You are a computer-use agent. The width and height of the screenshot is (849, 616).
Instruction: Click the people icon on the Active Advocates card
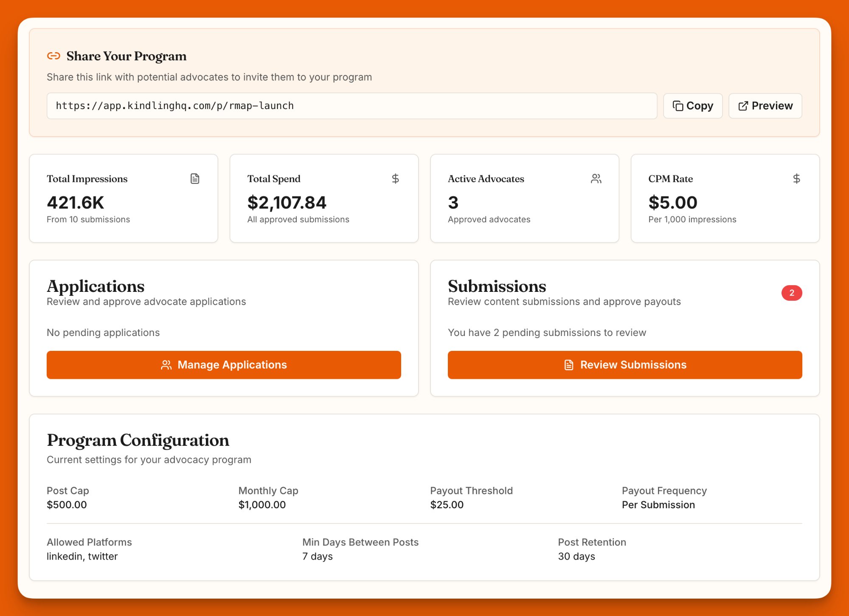click(x=596, y=179)
